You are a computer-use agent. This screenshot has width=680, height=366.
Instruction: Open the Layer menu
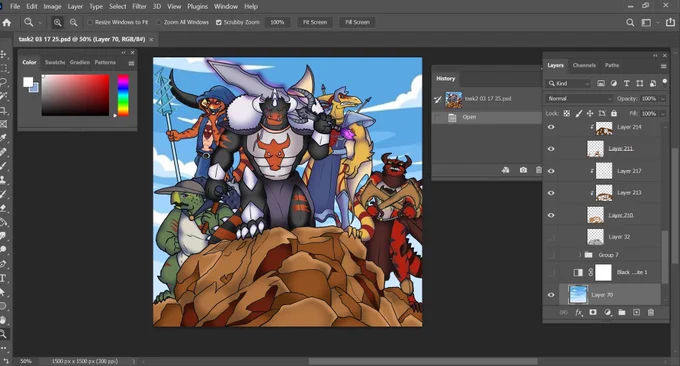click(75, 7)
